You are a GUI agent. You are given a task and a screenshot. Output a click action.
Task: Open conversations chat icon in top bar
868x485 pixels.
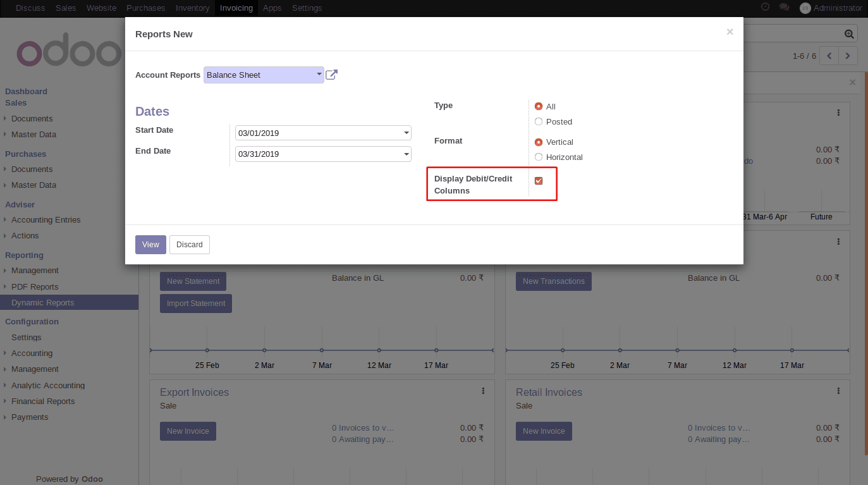[784, 8]
